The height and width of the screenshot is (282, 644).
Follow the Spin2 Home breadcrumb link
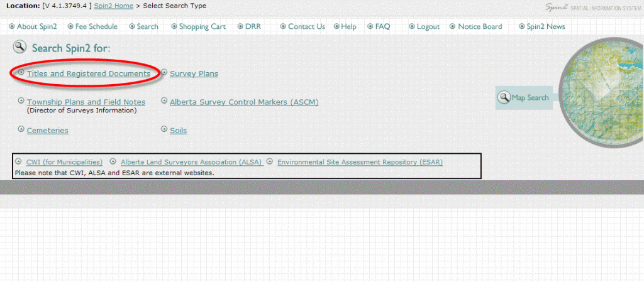tap(113, 6)
